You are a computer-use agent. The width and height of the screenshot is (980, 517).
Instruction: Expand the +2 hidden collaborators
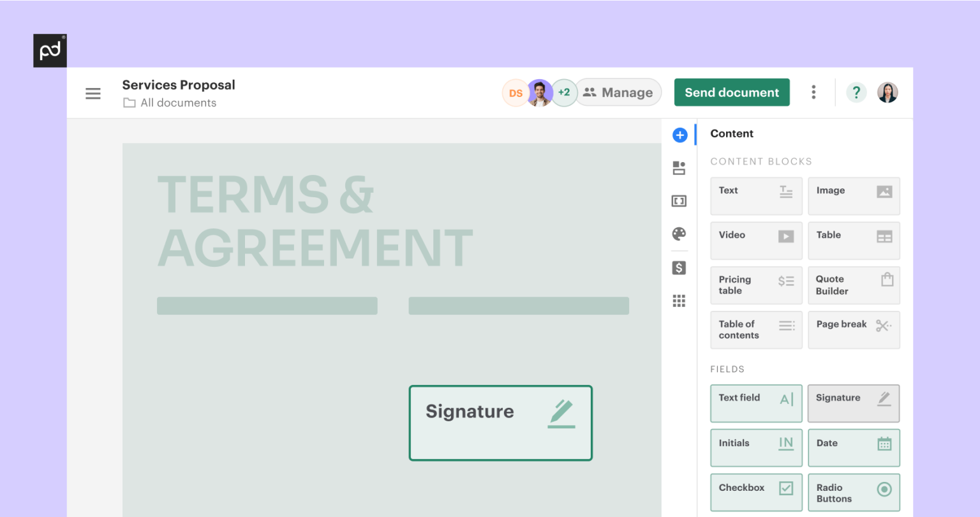564,92
